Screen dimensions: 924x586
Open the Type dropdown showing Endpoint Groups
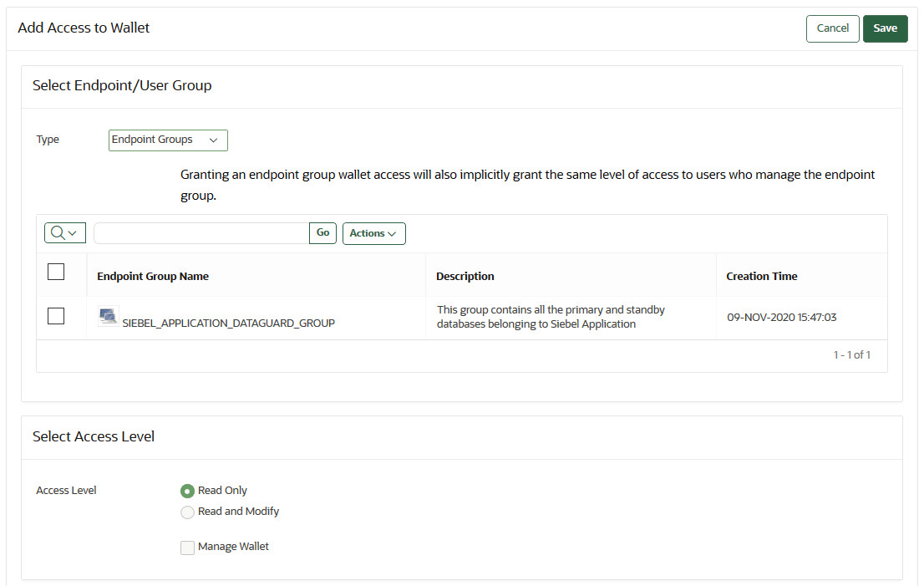(167, 140)
